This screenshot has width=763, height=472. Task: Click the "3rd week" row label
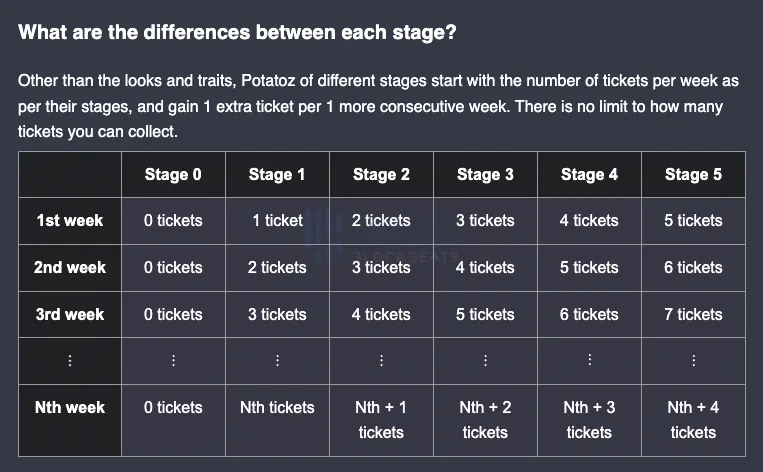tap(69, 314)
